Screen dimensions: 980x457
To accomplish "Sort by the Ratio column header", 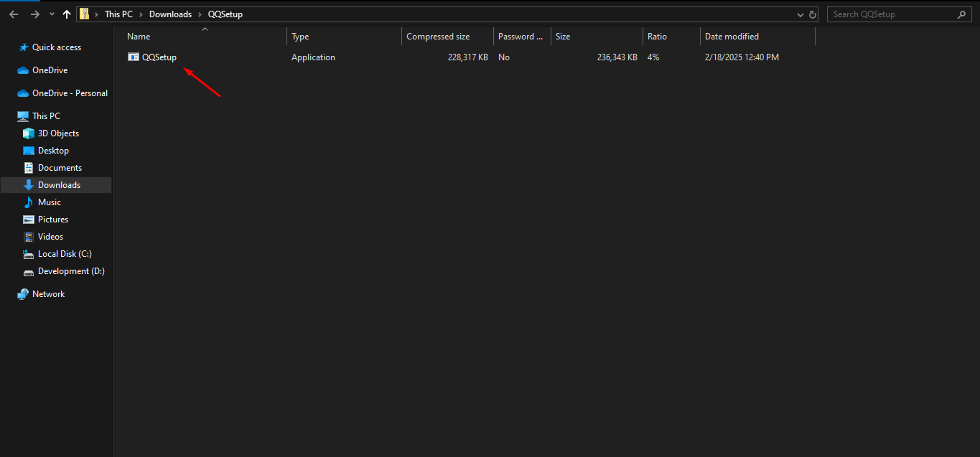I will (x=671, y=37).
